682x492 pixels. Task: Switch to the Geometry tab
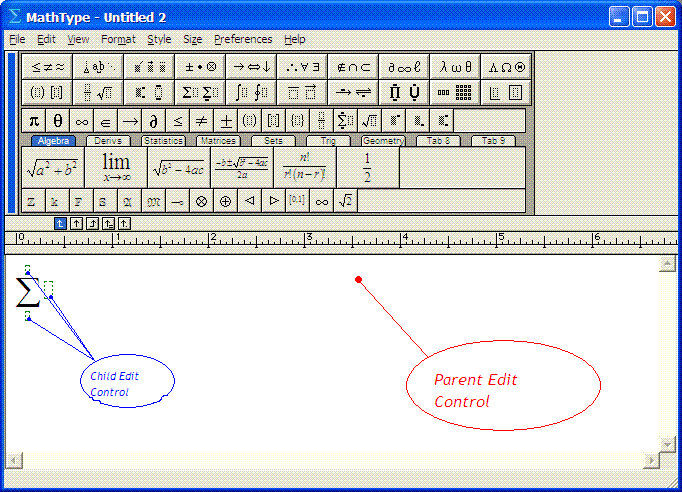pyautogui.click(x=383, y=141)
